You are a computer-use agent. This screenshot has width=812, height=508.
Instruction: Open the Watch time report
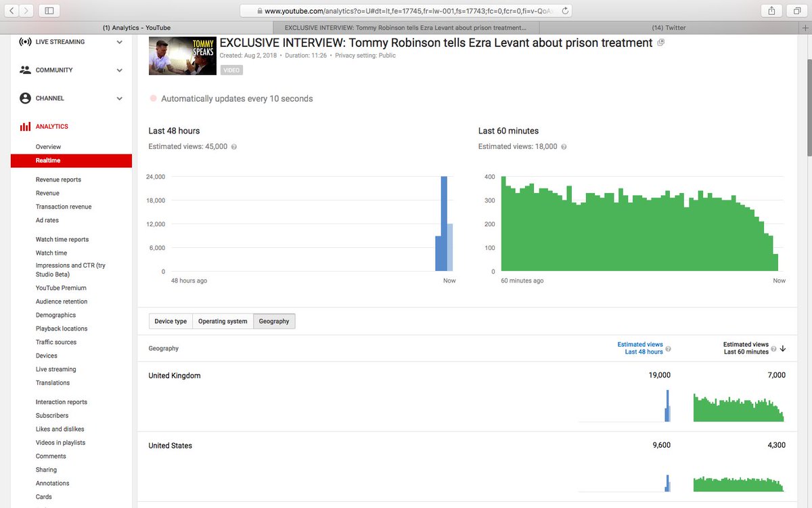point(51,253)
